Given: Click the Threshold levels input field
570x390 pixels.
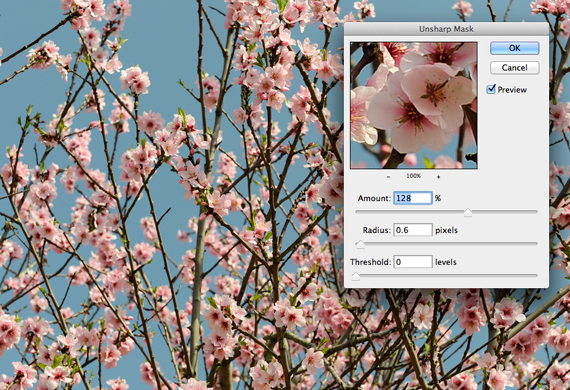Looking at the screenshot, I should (x=413, y=262).
